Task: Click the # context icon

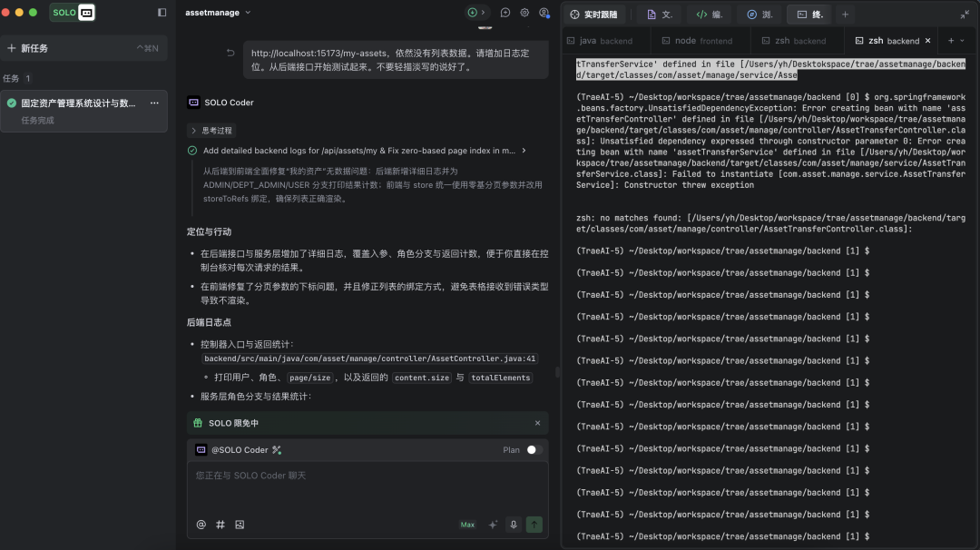Action: click(x=220, y=525)
